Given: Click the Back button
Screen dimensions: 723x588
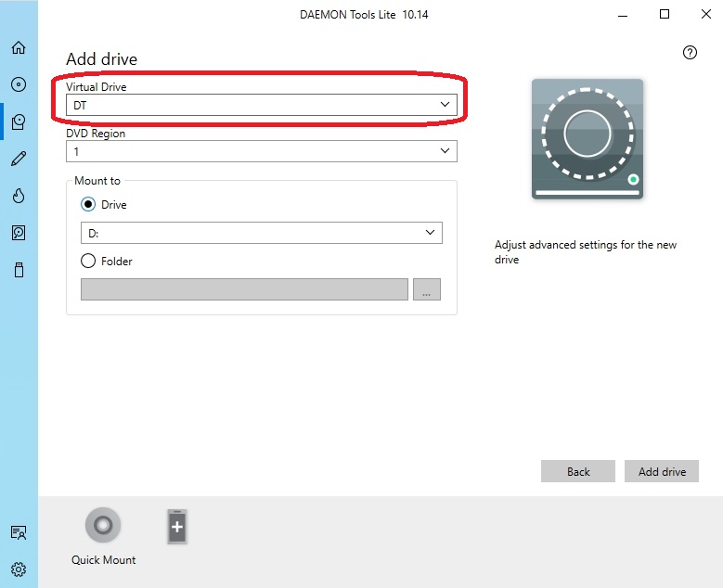Looking at the screenshot, I should pyautogui.click(x=578, y=471).
